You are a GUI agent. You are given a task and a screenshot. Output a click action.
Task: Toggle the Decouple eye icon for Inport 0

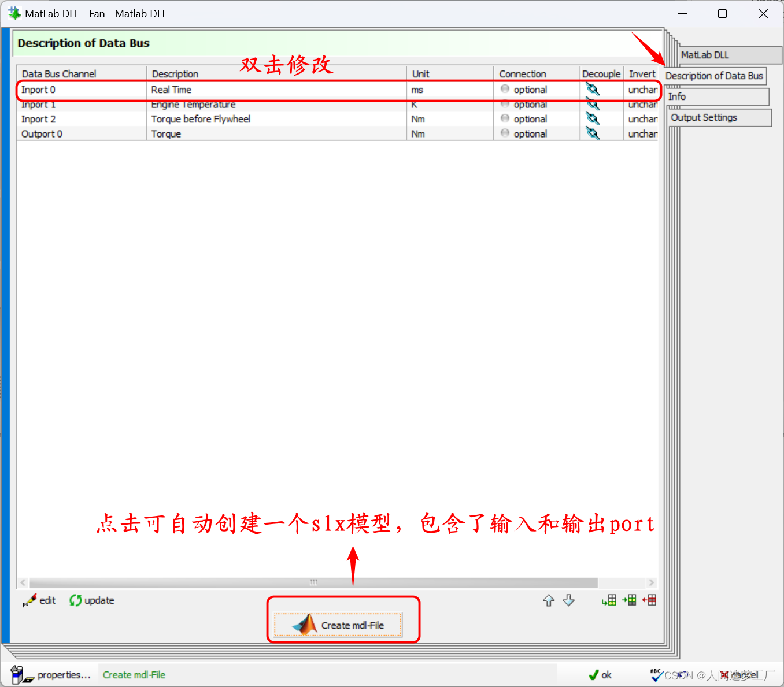tap(593, 90)
